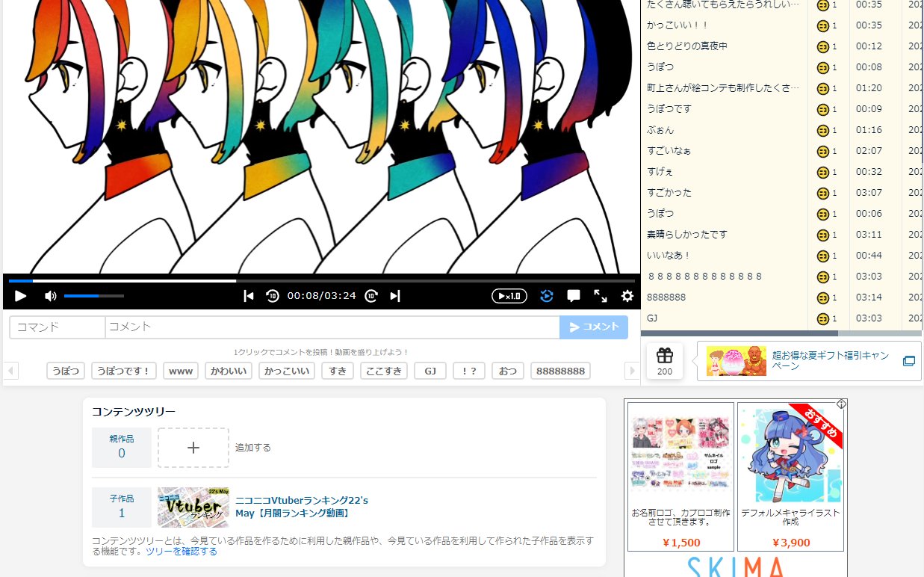924x577 pixels.
Task: Seek on the video progress bar
Action: 322,281
